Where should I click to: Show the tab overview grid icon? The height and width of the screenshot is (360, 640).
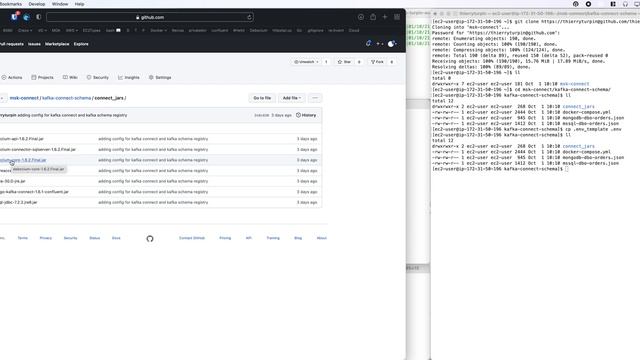point(397,17)
